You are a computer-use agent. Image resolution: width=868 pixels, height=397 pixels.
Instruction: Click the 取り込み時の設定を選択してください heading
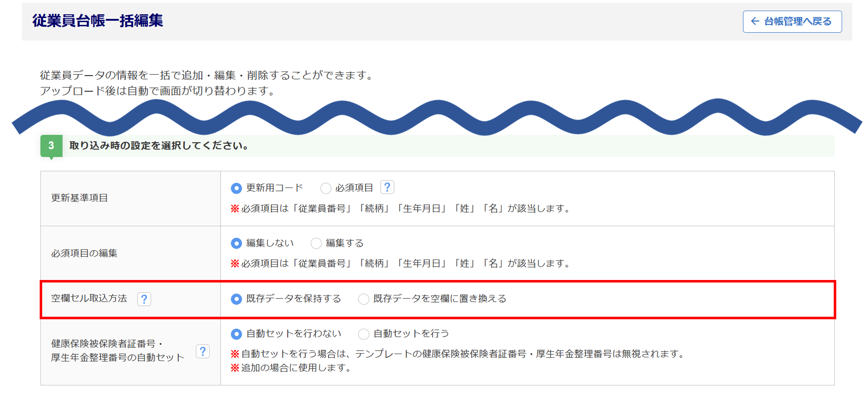[159, 146]
